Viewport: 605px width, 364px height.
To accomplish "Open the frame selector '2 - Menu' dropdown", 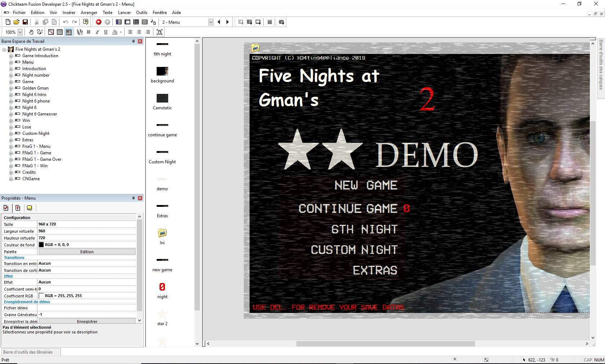I will [211, 22].
